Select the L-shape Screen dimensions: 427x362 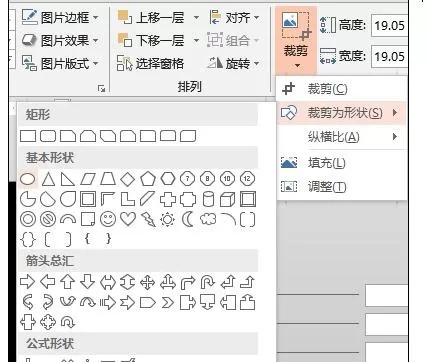click(128, 199)
